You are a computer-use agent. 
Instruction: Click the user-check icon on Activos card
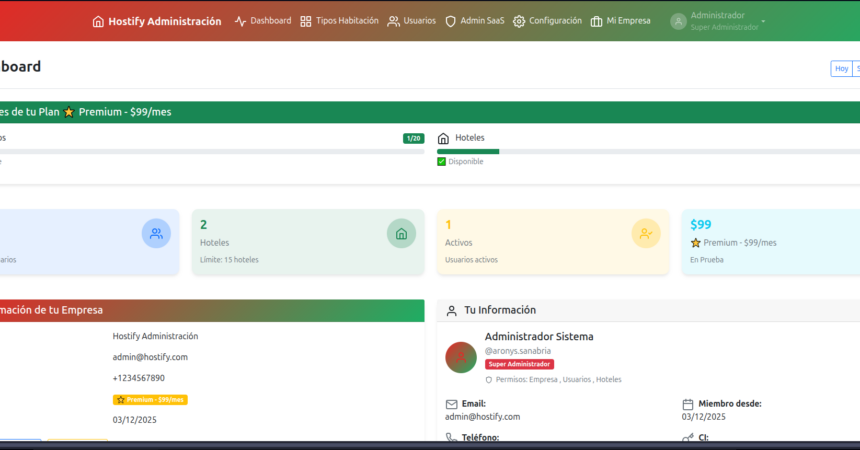click(x=646, y=234)
